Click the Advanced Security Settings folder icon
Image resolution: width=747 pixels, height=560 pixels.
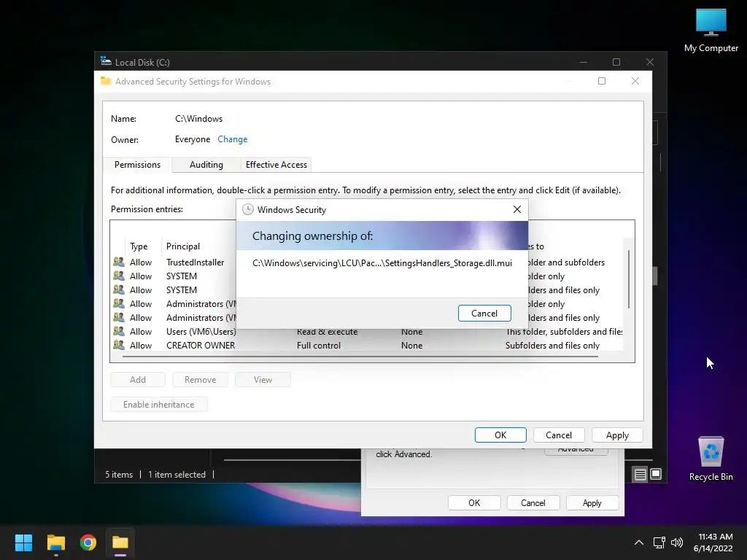point(106,81)
